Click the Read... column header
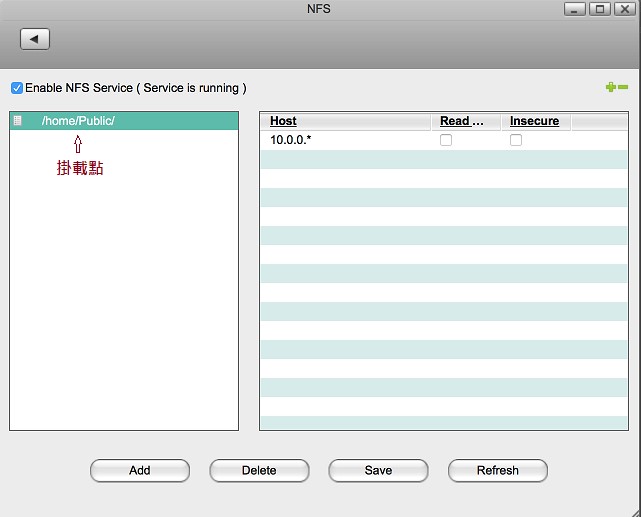Viewport: 641px width, 517px height. point(461,121)
